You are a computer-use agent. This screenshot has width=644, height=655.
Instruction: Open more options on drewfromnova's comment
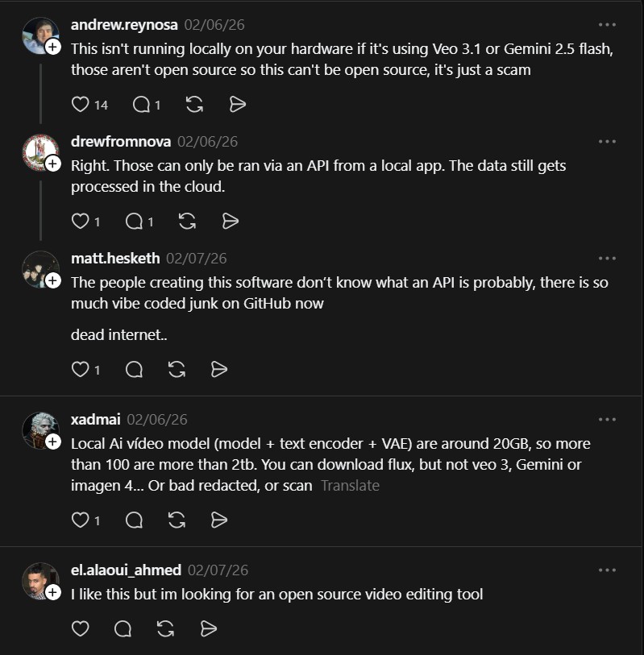[607, 142]
